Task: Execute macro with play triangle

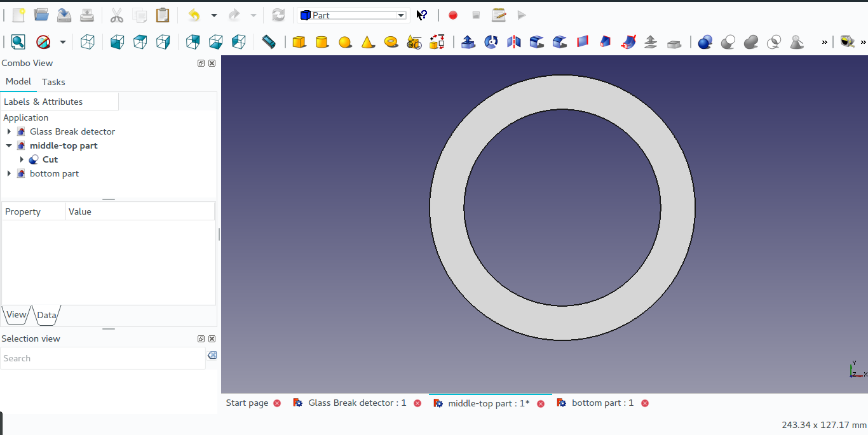Action: click(x=522, y=15)
